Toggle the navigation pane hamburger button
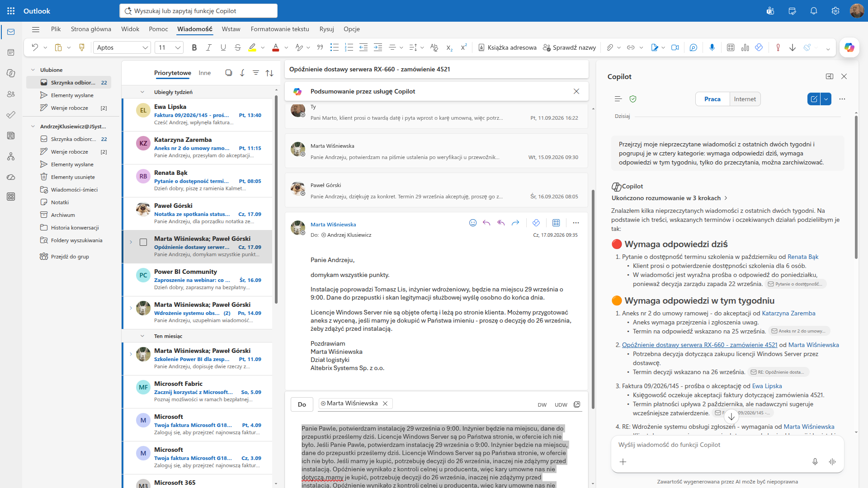Screen dimensions: 868x488 click(36, 29)
